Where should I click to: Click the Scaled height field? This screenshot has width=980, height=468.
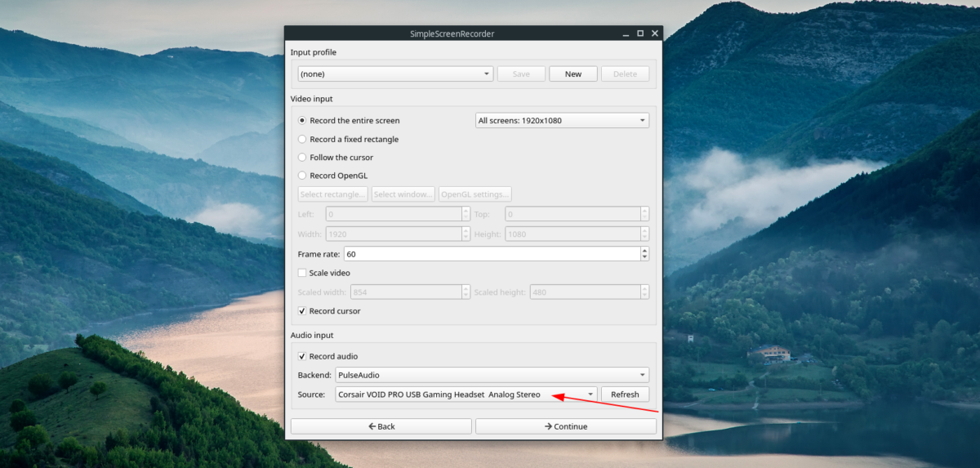[x=584, y=292]
